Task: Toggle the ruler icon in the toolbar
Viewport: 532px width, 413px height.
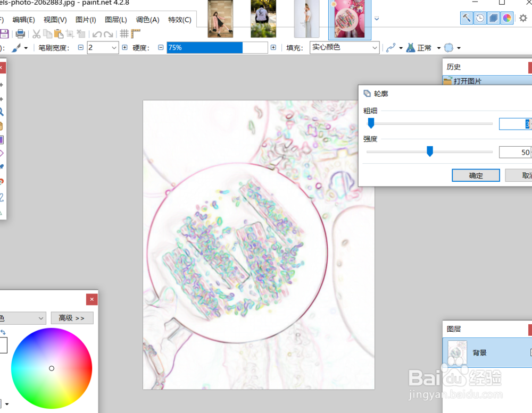Action: [135, 32]
